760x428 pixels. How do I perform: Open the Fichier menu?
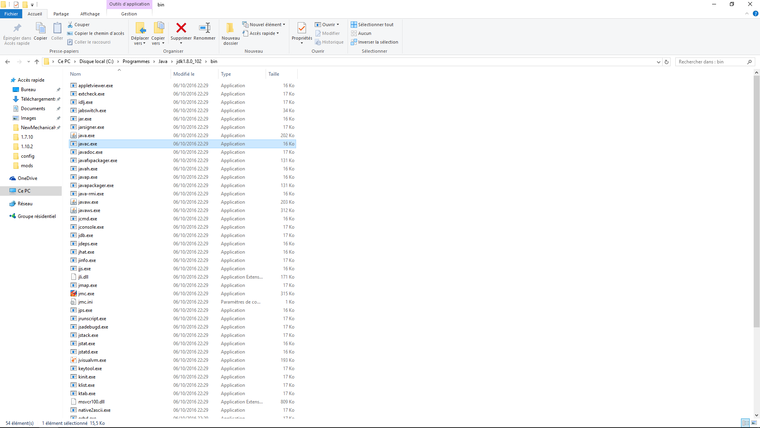tap(11, 14)
